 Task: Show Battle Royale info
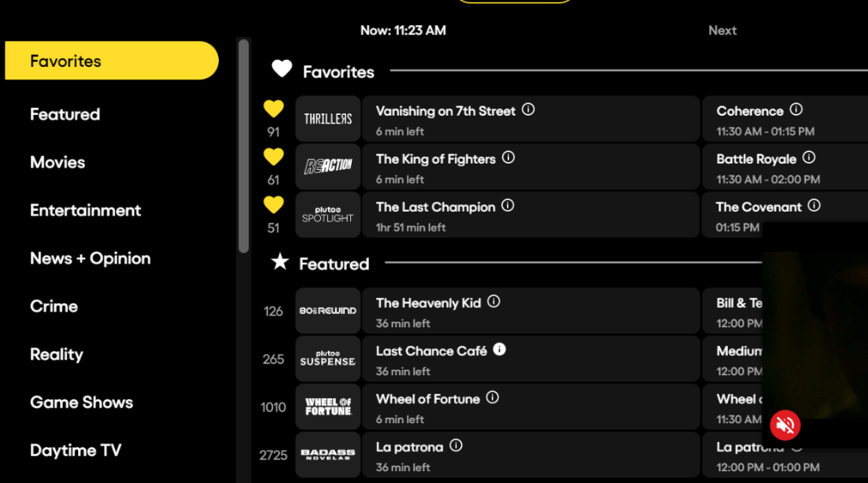(x=809, y=158)
